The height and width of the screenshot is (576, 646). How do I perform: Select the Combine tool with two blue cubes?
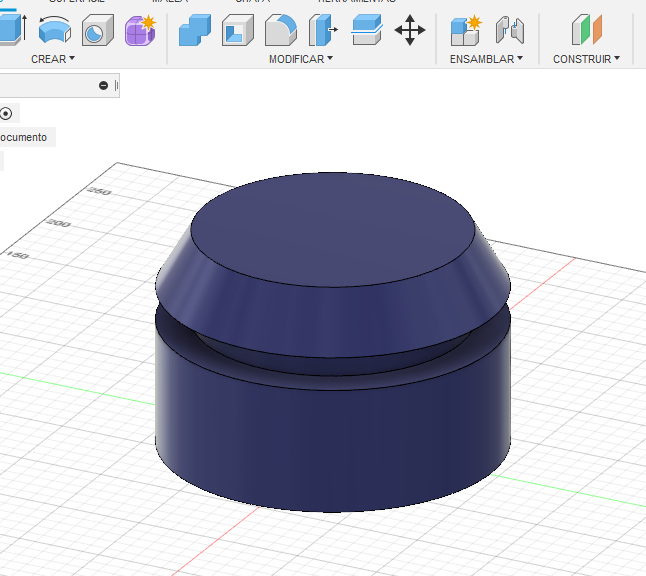195,30
